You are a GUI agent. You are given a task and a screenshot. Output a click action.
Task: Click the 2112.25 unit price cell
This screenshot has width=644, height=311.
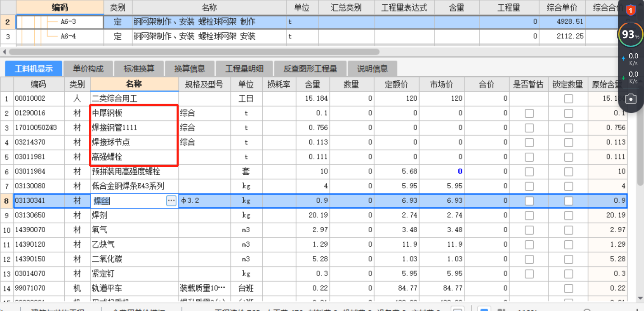[x=563, y=36]
